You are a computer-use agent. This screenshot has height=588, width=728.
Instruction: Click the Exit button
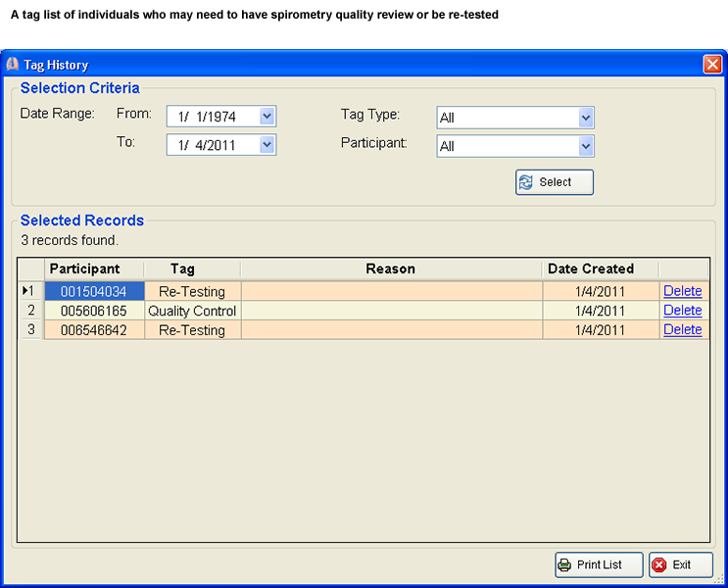[x=680, y=564]
